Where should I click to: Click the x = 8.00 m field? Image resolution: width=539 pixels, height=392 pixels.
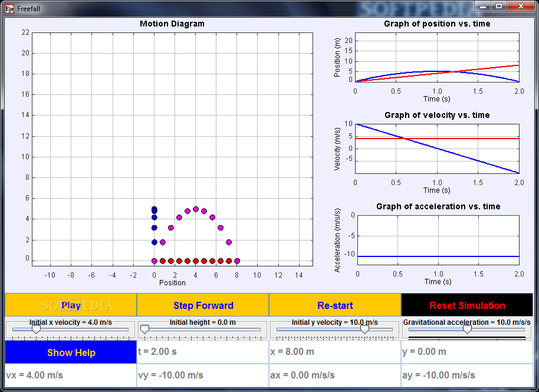(335, 352)
